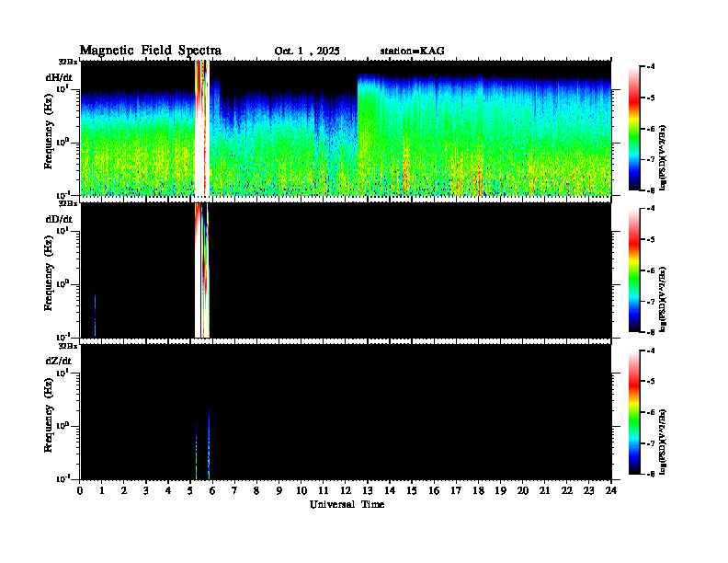Click the dH/dt panel color bar

click(633, 129)
